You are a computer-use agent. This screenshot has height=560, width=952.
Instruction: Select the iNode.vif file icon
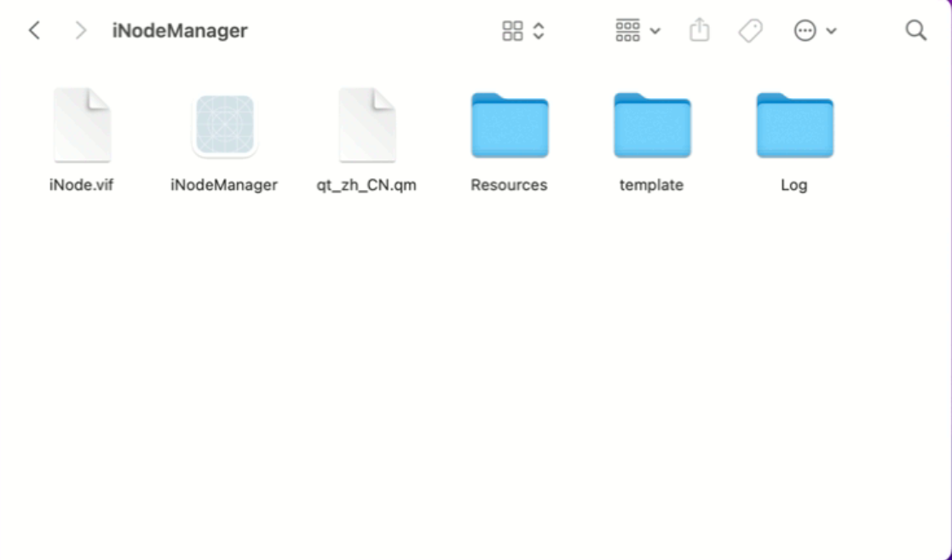click(x=82, y=125)
